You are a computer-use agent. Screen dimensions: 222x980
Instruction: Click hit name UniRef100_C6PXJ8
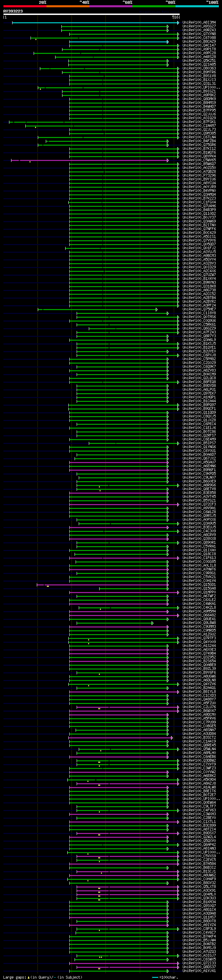(x=199, y=355)
